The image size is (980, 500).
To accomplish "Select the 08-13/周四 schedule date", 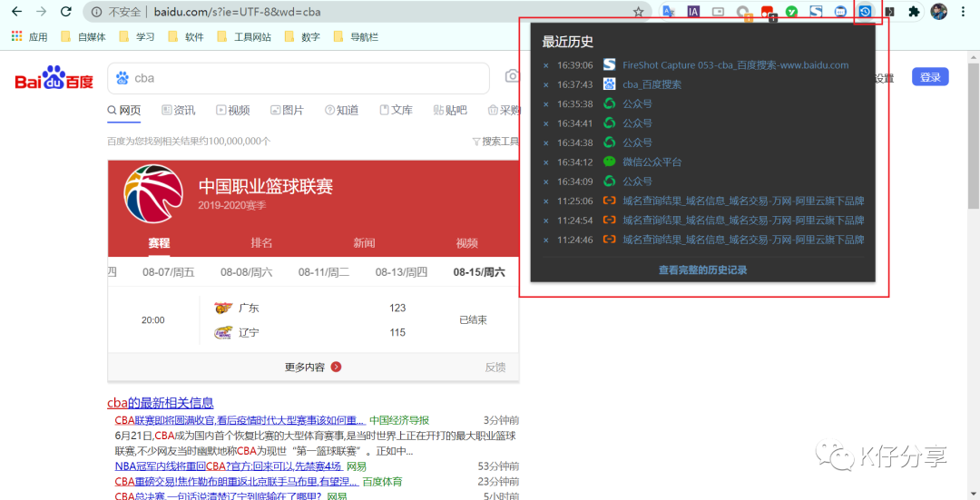I will (x=401, y=272).
